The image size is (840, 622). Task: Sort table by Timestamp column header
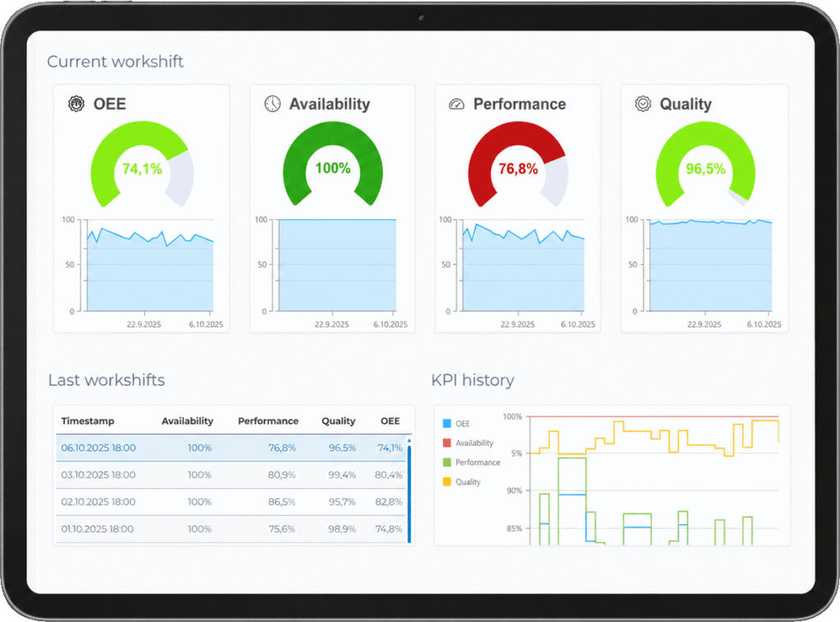pos(87,421)
